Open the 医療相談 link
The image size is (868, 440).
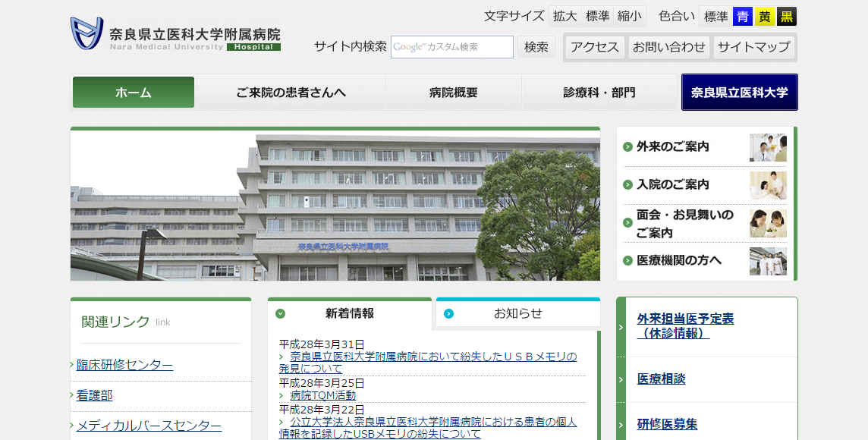point(661,379)
